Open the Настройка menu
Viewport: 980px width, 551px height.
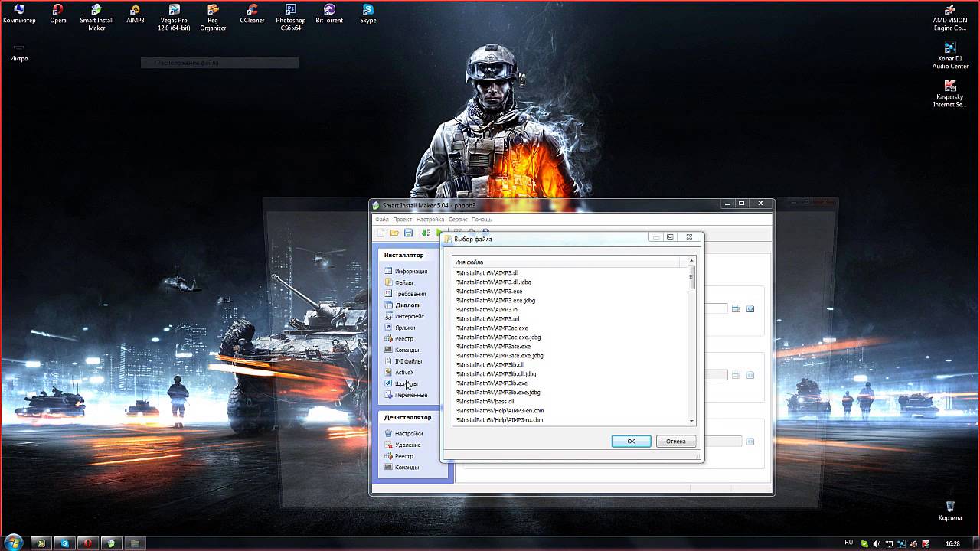430,220
